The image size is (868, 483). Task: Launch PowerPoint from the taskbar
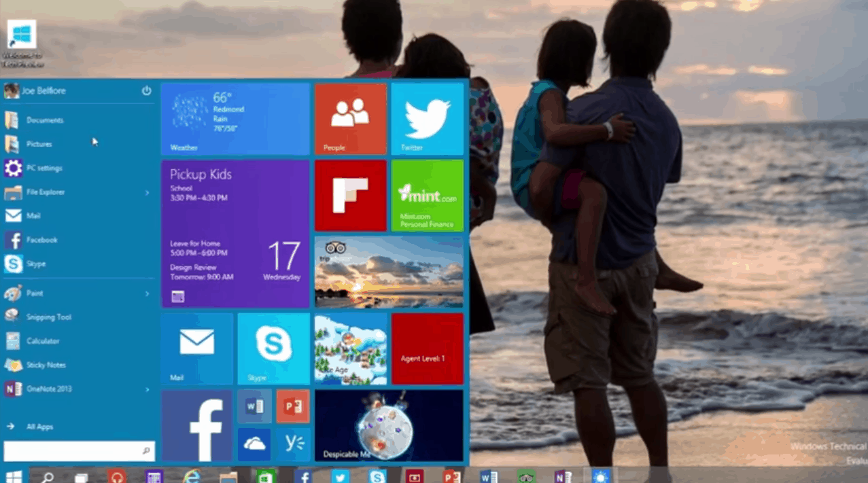point(451,477)
